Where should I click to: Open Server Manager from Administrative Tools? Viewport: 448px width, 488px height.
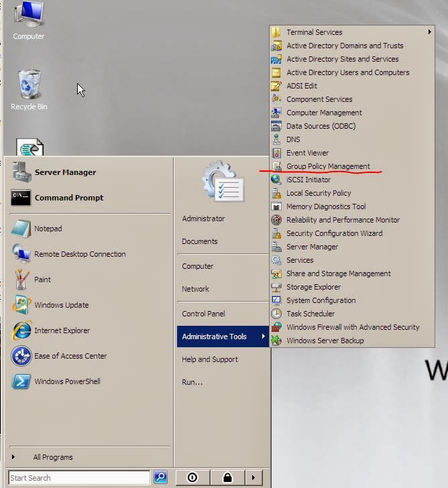(352, 247)
